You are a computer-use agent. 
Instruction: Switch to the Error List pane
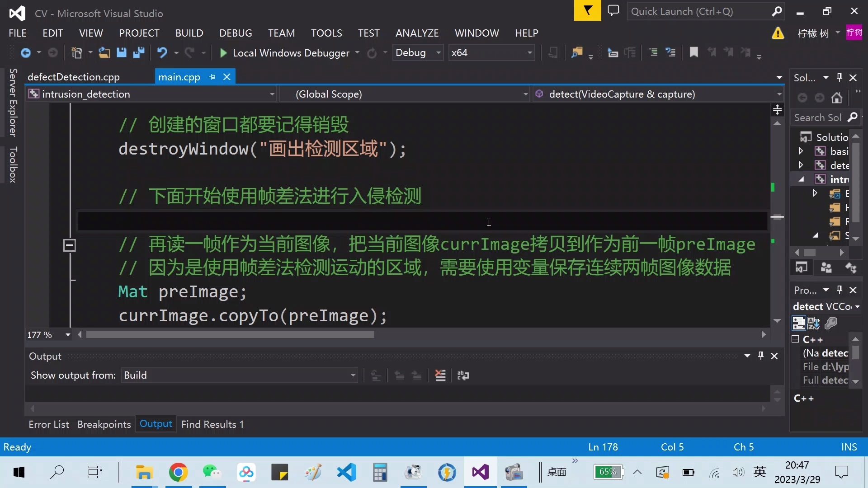(48, 424)
